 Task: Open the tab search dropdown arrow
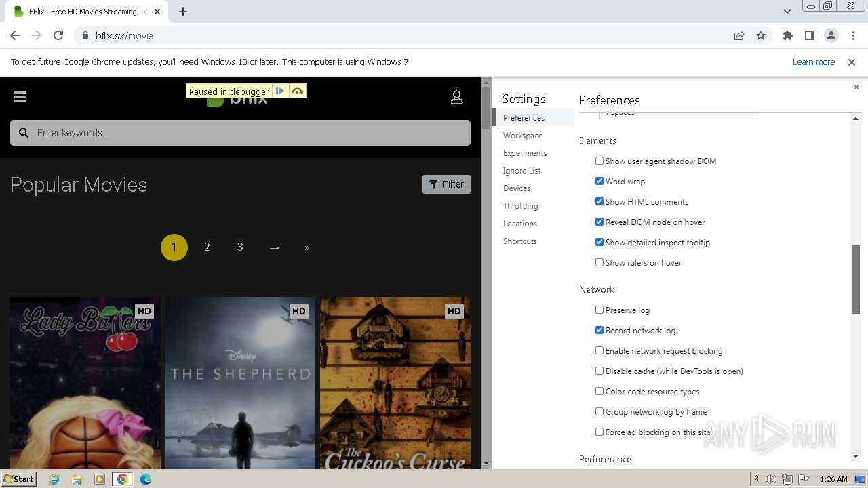click(787, 12)
